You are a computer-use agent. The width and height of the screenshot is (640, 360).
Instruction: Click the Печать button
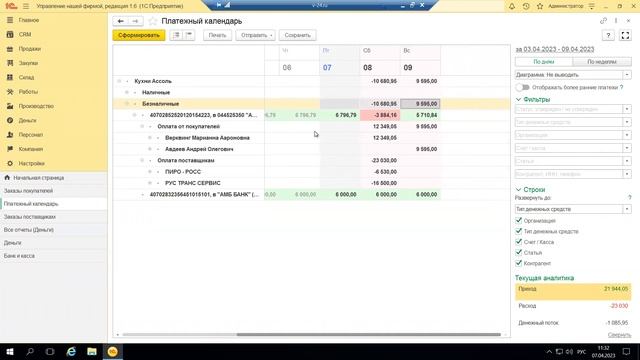(217, 35)
